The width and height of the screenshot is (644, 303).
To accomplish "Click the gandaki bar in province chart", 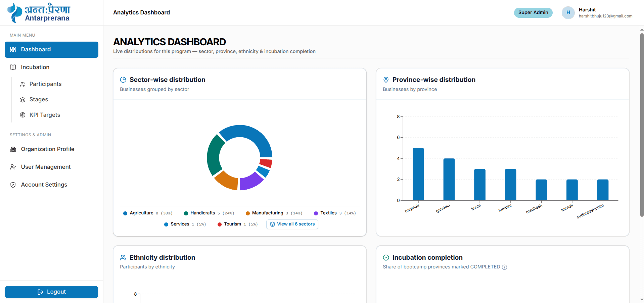I will point(449,180).
